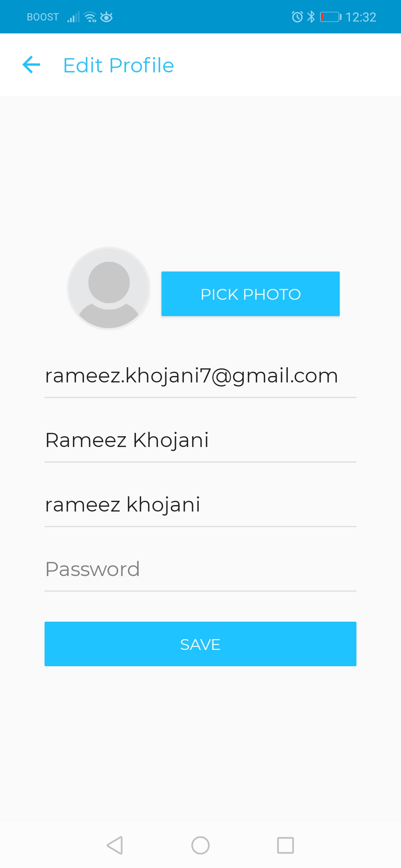
Task: Focus the lowercase rameez khojani field
Action: (x=200, y=505)
